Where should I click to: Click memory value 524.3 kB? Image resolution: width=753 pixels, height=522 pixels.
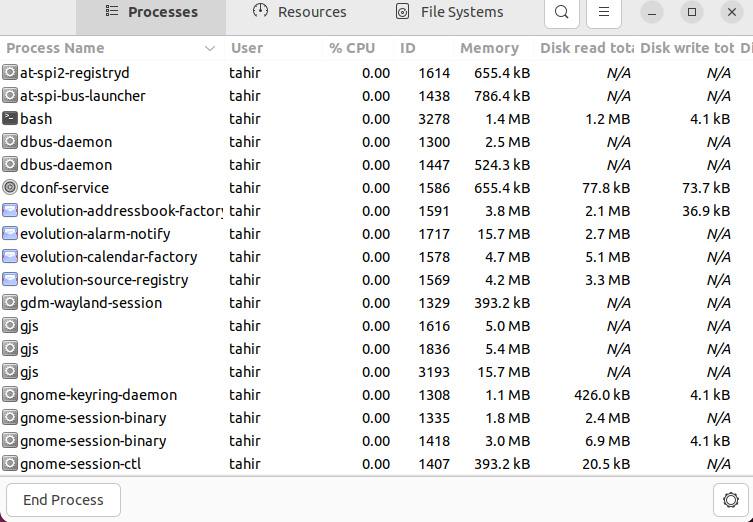coord(502,165)
